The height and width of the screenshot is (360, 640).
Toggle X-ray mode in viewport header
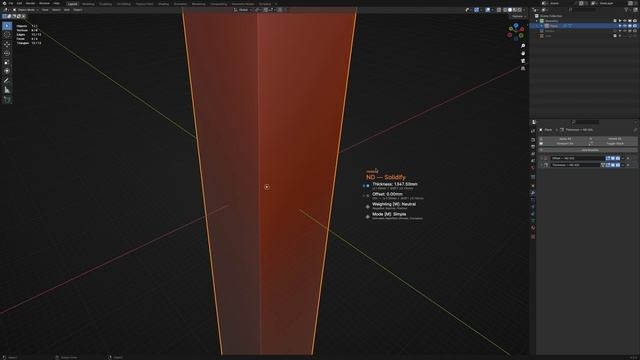pyautogui.click(x=499, y=10)
